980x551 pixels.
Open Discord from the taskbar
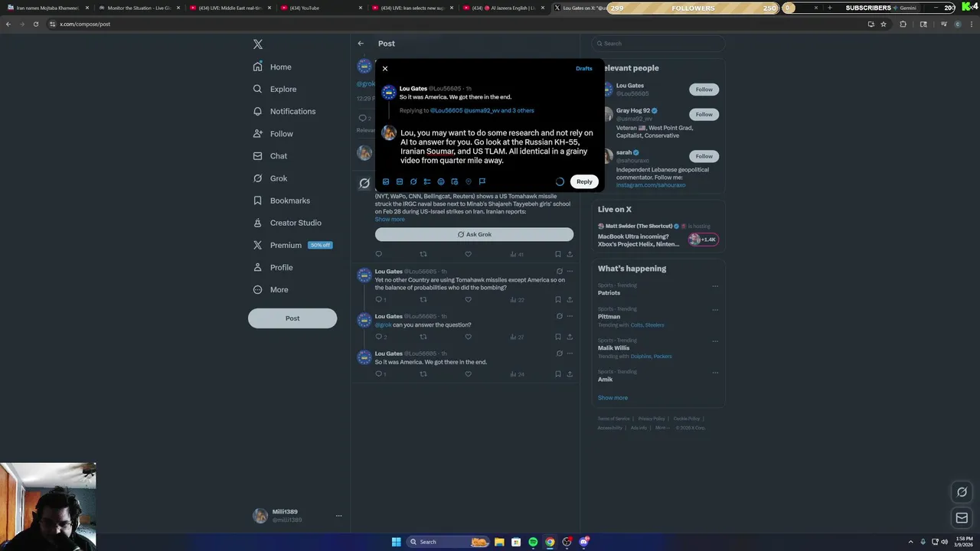tap(584, 542)
